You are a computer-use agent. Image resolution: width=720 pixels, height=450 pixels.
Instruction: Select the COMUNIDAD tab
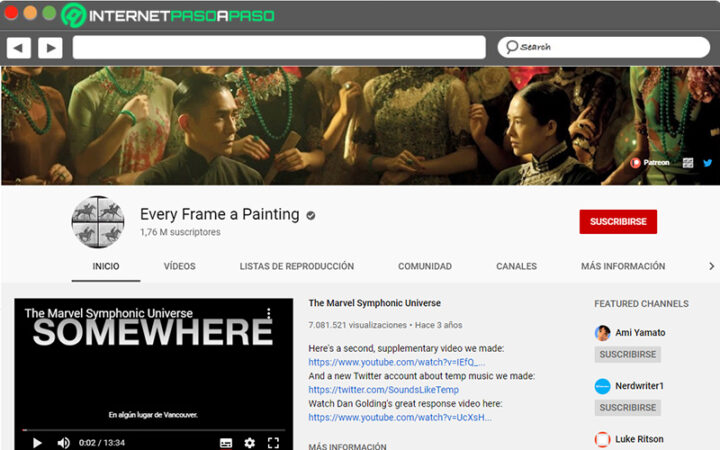424,267
